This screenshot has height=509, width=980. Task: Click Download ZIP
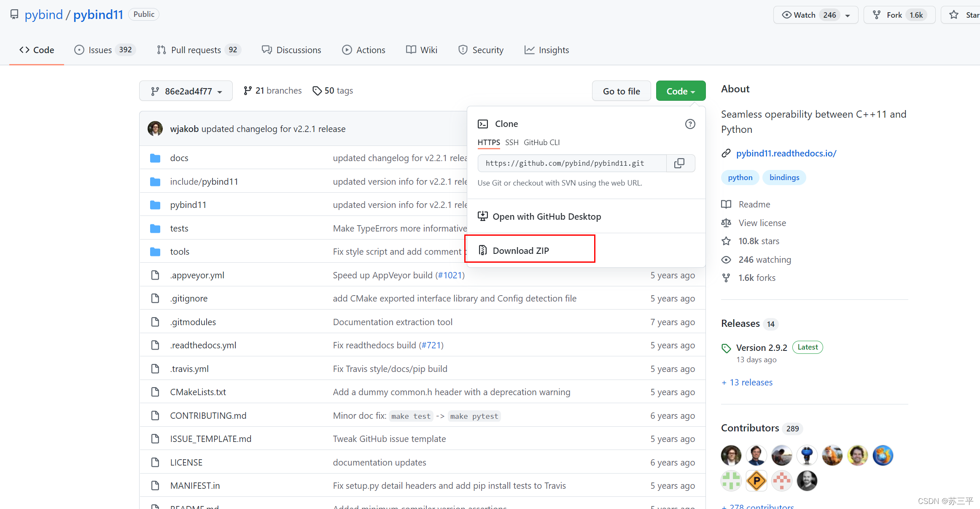pos(520,250)
